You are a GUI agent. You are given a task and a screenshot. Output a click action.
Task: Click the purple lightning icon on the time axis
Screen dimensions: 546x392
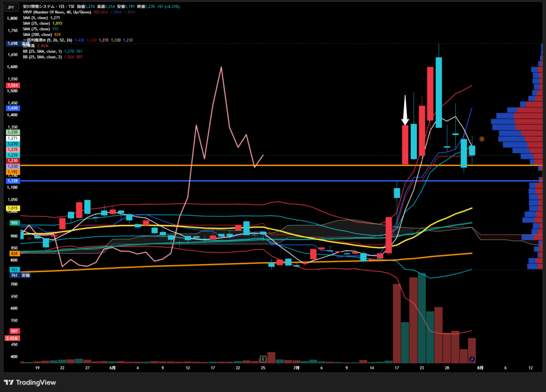tap(472, 359)
